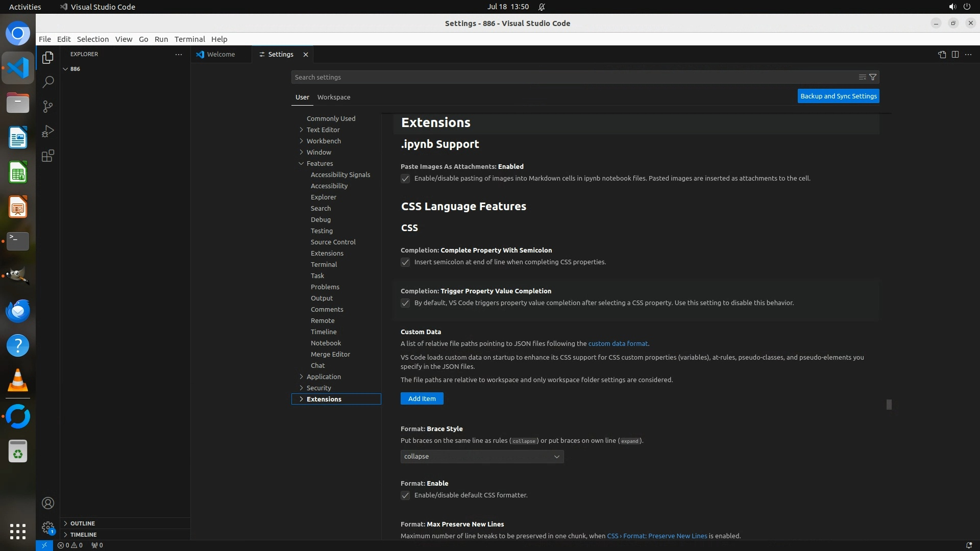The height and width of the screenshot is (551, 980).
Task: Click Open Settings (JSON) icon
Action: pos(942,55)
